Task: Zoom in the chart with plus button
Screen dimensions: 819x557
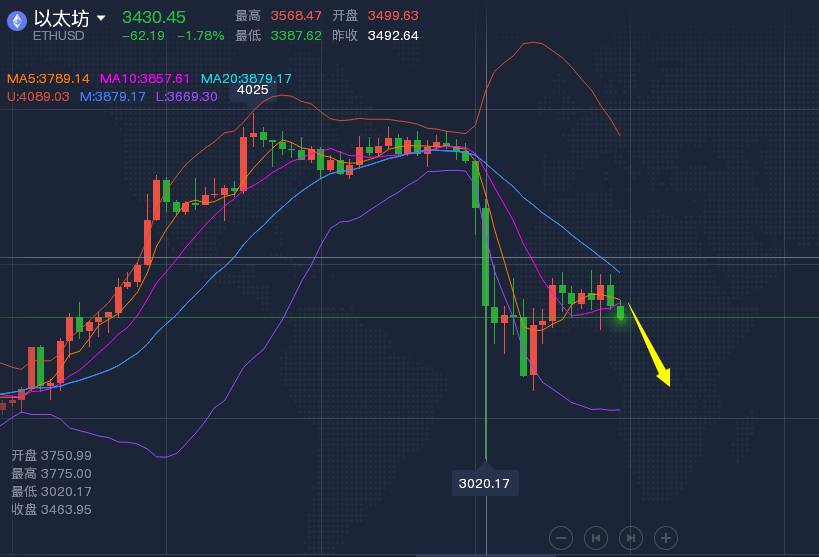Action: (x=666, y=537)
